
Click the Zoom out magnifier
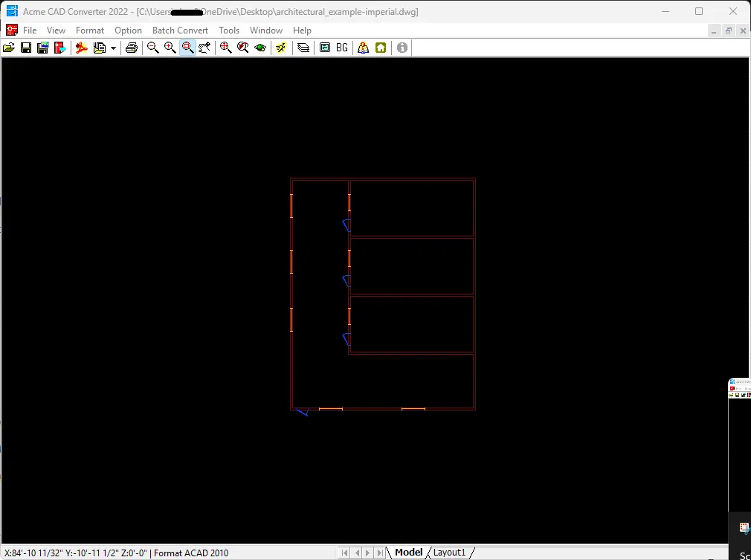click(152, 48)
